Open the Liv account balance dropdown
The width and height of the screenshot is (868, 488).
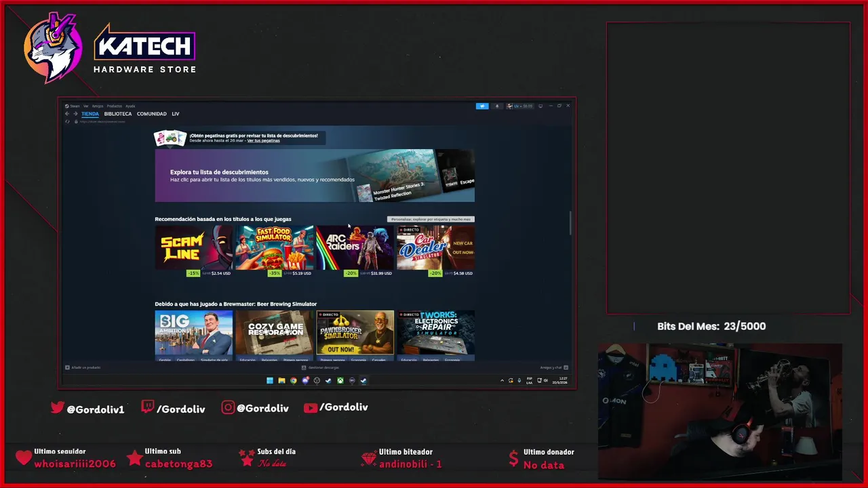519,106
